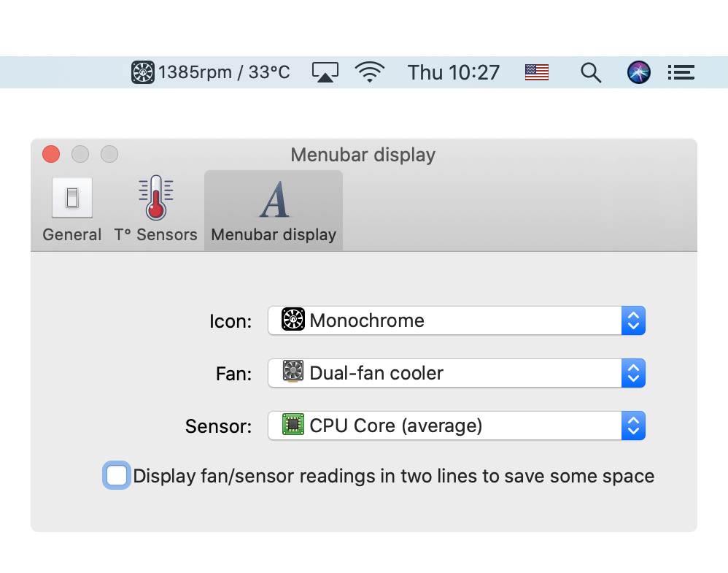
Task: Open Spotlight search magnifier
Action: [x=590, y=72]
